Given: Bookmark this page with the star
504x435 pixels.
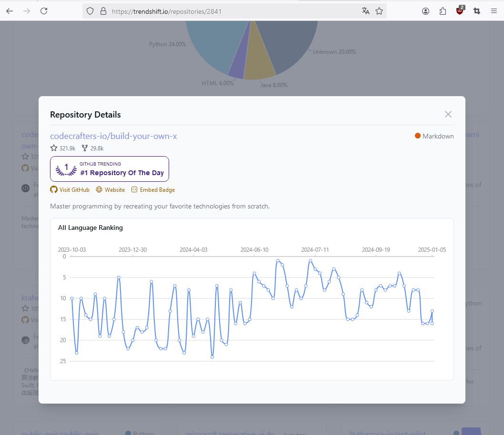Looking at the screenshot, I should [379, 11].
